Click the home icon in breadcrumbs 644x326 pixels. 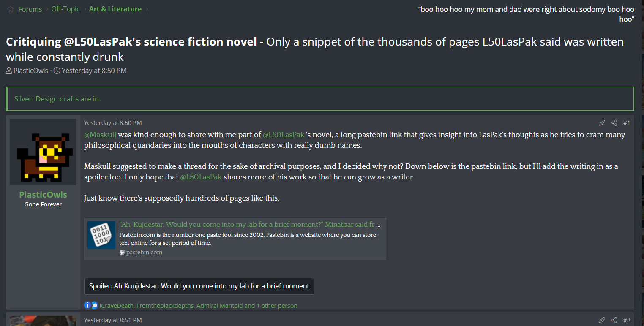click(x=10, y=9)
